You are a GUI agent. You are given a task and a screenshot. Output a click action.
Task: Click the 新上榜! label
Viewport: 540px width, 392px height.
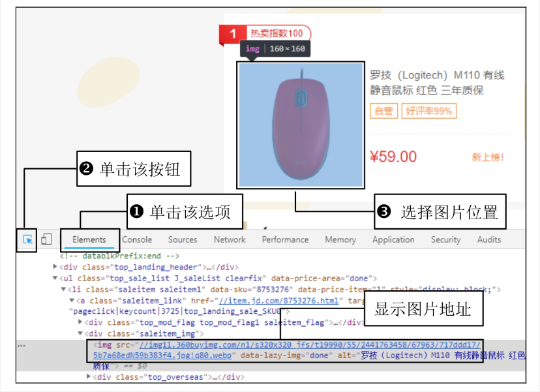coord(488,157)
